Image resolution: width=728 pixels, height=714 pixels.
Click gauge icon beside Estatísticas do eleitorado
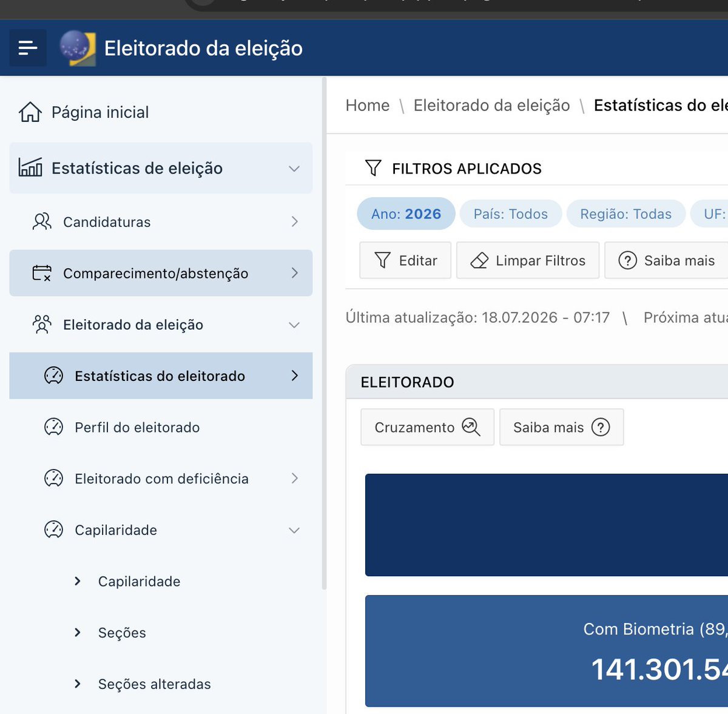pyautogui.click(x=53, y=376)
